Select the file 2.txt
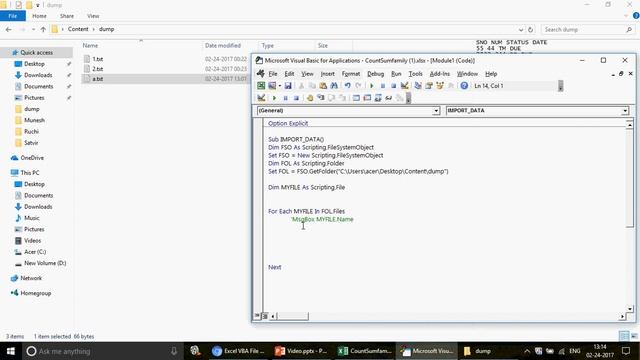The width and height of the screenshot is (640, 360). (98, 69)
